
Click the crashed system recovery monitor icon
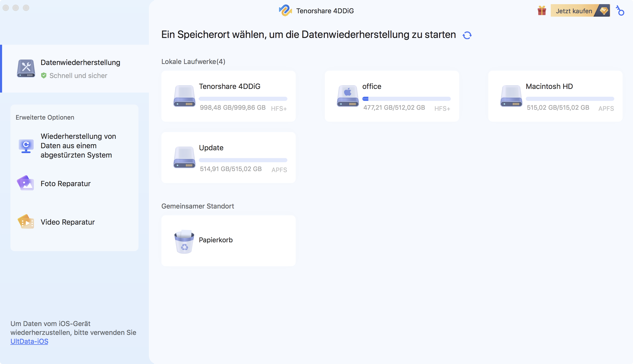coord(26,146)
